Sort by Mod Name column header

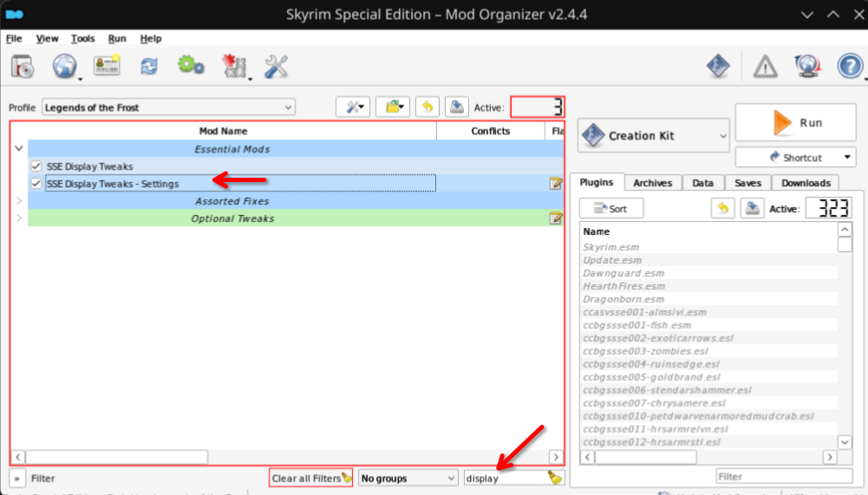[223, 131]
